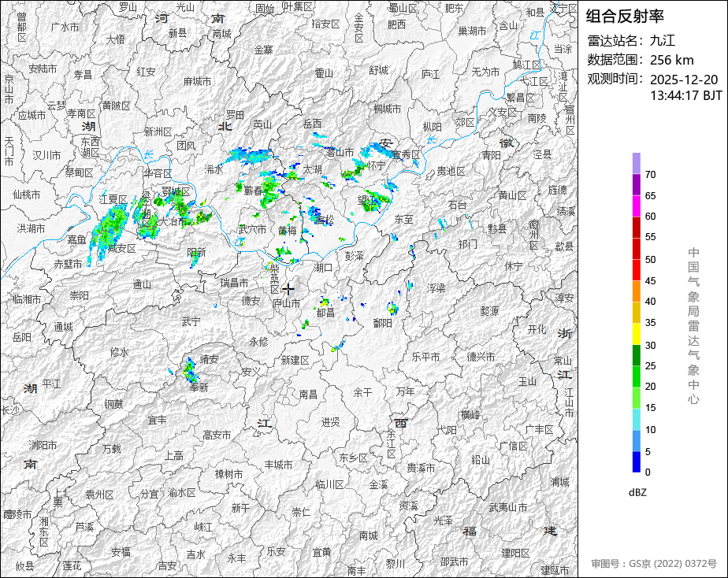The height and width of the screenshot is (578, 728).
Task: Click the 太湖 map label
Action: 313,169
